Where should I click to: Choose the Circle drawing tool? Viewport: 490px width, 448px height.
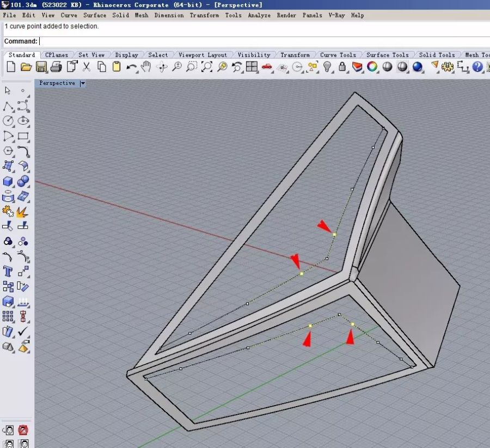pyautogui.click(x=8, y=121)
